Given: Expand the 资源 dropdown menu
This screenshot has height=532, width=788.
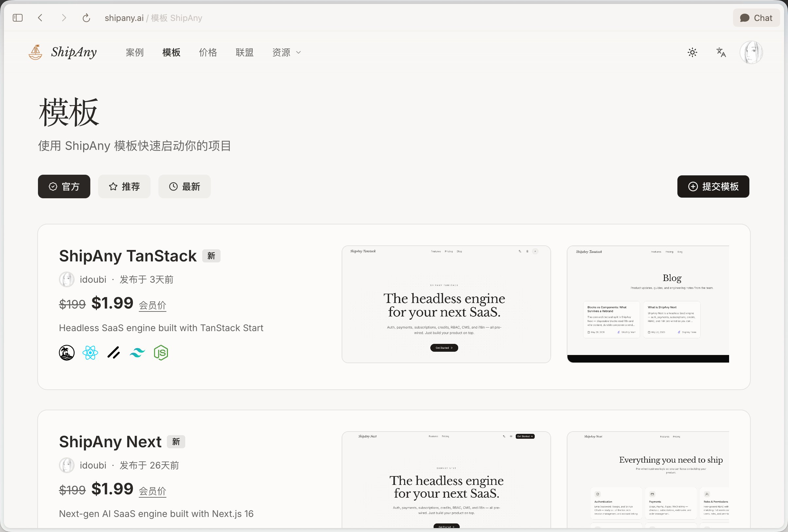Looking at the screenshot, I should pos(287,53).
